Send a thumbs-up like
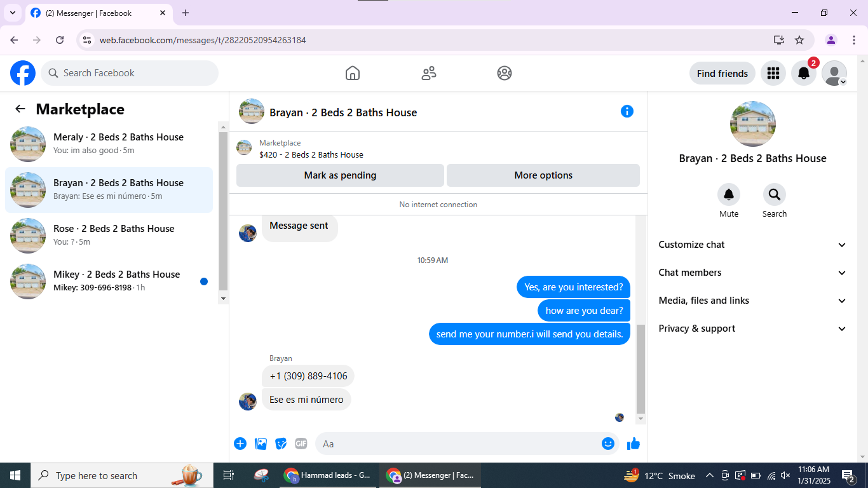This screenshot has width=868, height=488. pos(634,444)
